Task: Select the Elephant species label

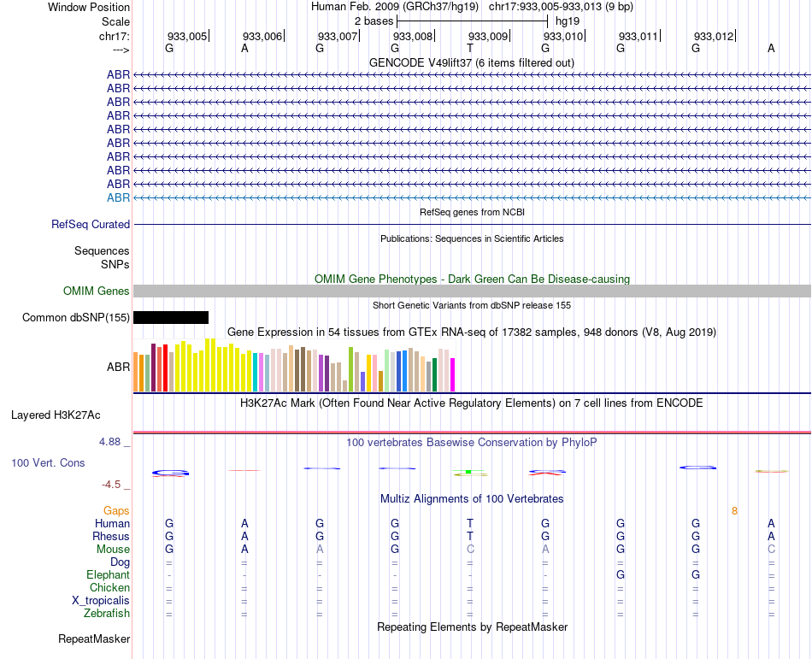Action: pos(109,574)
